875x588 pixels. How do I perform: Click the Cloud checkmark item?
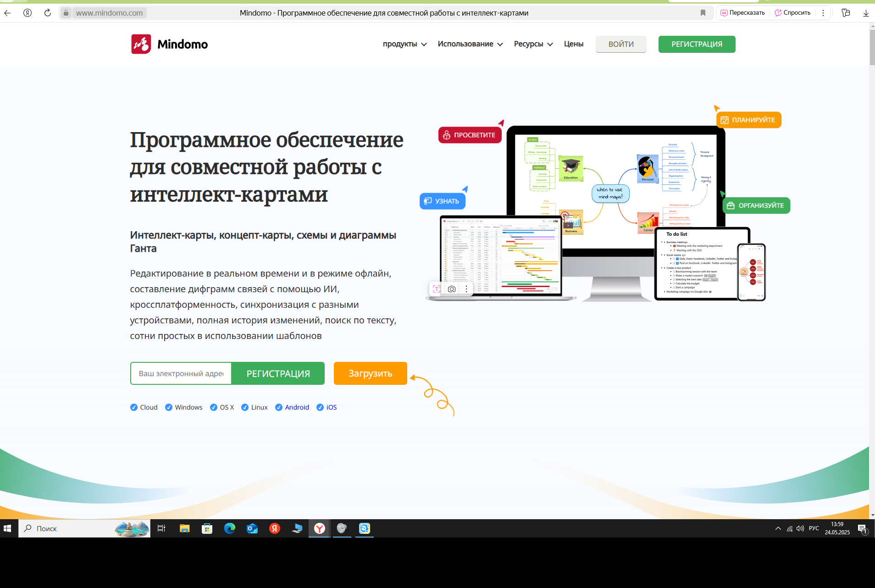[144, 407]
